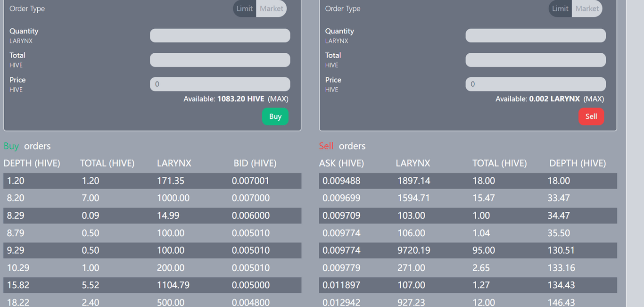
Task: Focus the Quantity LARYNX field in Sell panel
Action: pos(536,35)
